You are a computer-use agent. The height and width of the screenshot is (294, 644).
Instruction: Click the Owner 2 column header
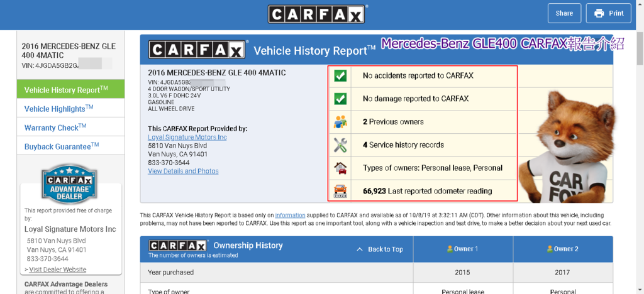tap(563, 249)
